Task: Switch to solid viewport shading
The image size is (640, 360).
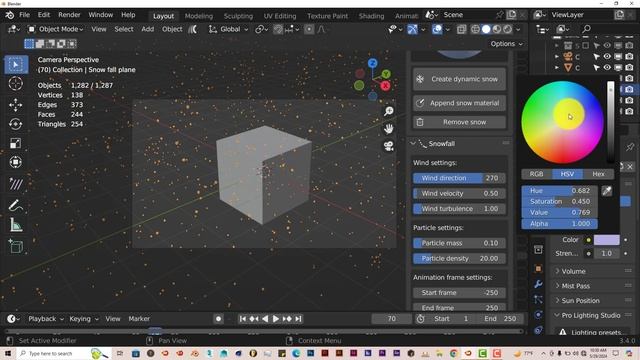Action: [x=486, y=29]
